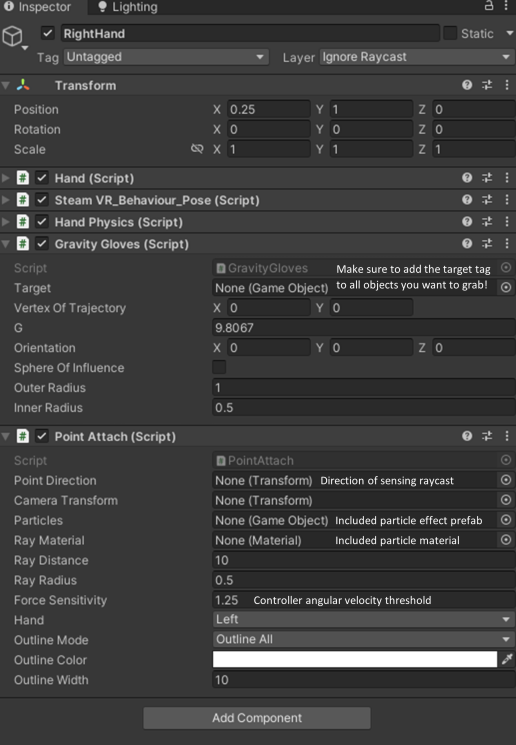Open the Layer dropdown showing Ignore Raycast

click(x=416, y=57)
